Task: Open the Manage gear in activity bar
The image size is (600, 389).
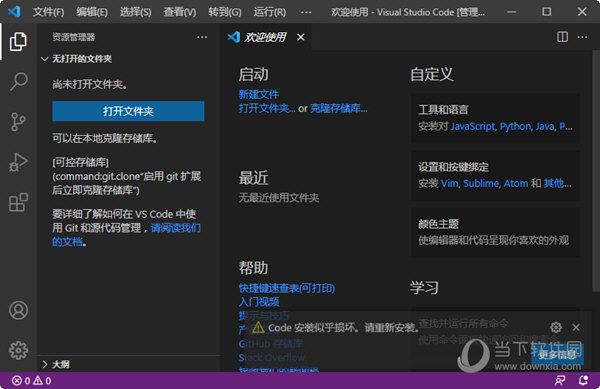Action: (x=18, y=350)
